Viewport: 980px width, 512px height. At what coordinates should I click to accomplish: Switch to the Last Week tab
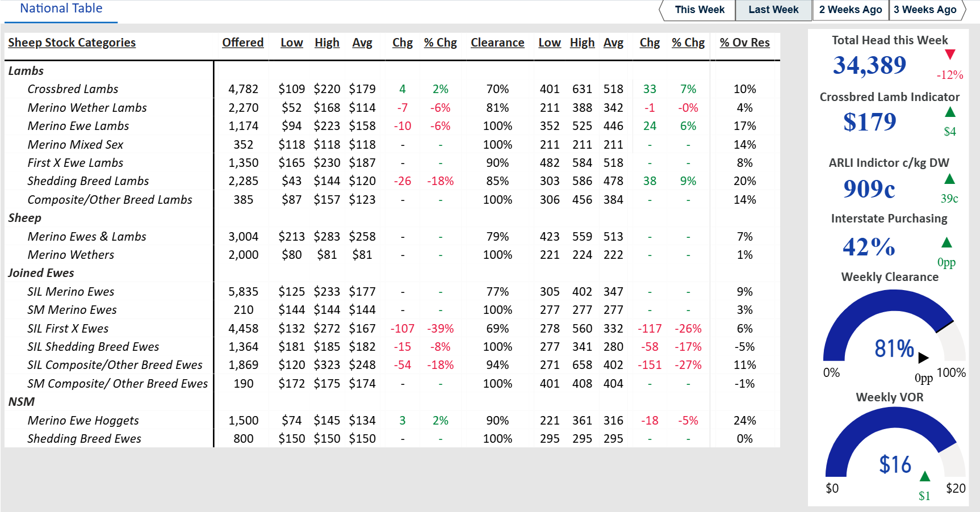click(773, 10)
